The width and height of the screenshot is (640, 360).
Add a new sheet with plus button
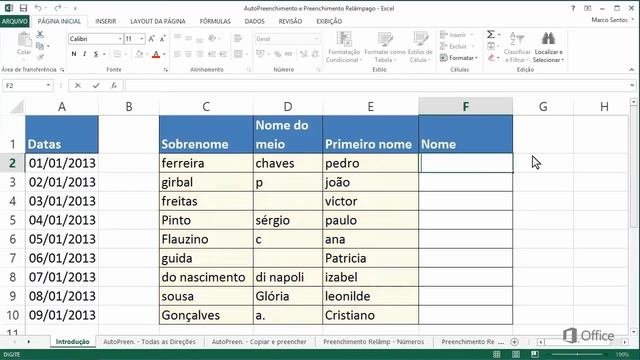pyautogui.click(x=514, y=342)
